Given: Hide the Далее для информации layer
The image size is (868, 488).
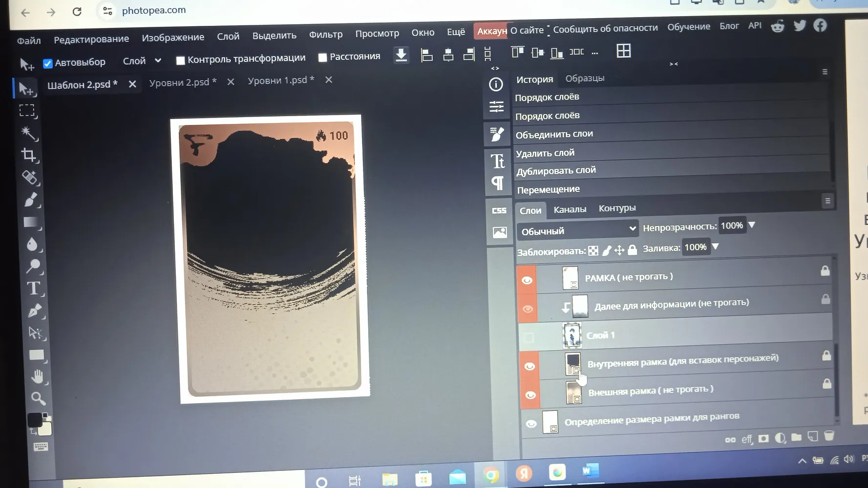Looking at the screenshot, I should (528, 308).
